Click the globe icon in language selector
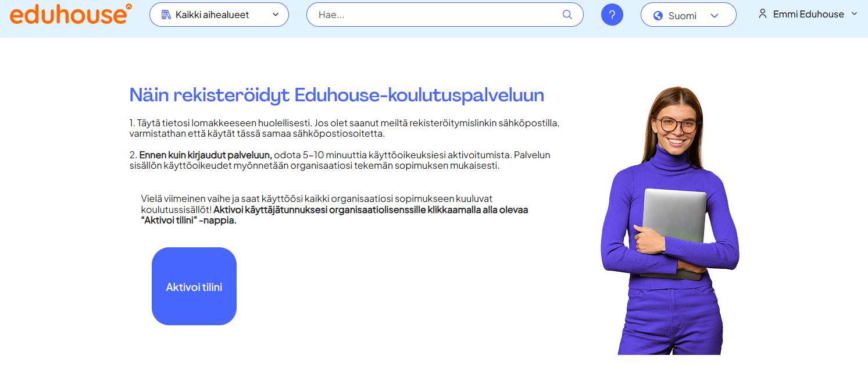The image size is (868, 366). pyautogui.click(x=658, y=16)
